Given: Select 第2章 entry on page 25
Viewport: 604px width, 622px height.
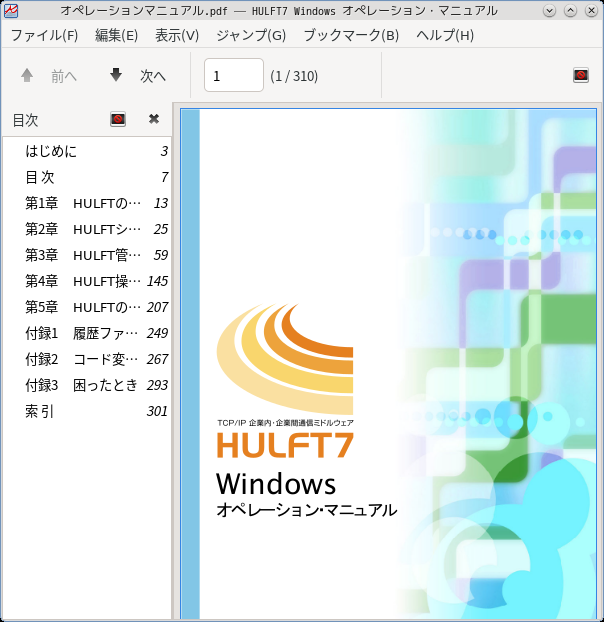Looking at the screenshot, I should tap(87, 229).
